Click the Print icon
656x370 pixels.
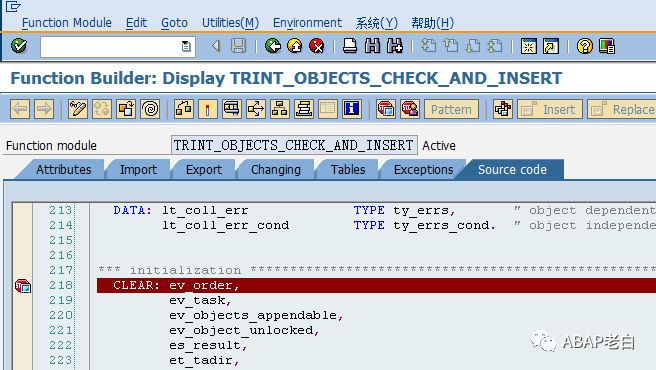(350, 46)
